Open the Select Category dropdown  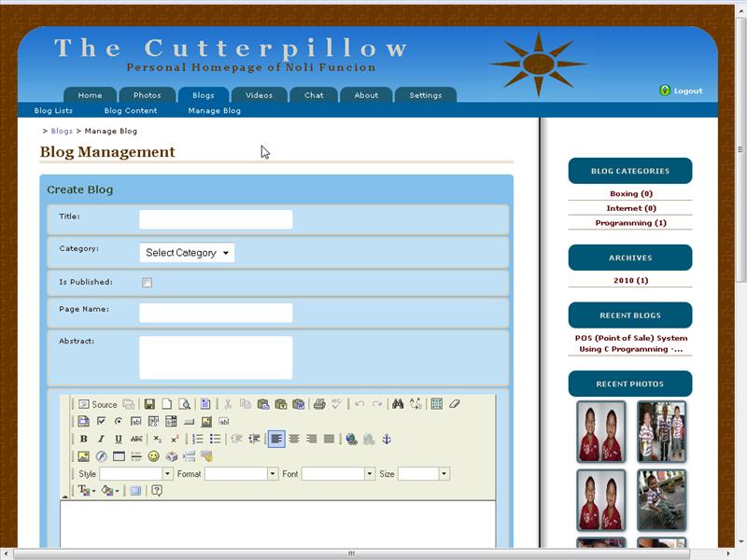pos(187,253)
